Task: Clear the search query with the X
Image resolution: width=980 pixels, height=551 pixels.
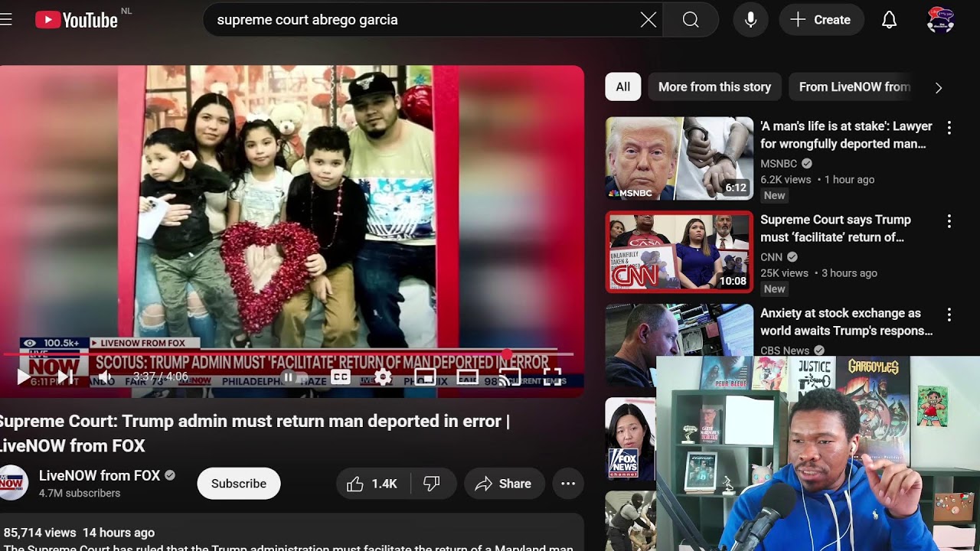Action: [648, 20]
